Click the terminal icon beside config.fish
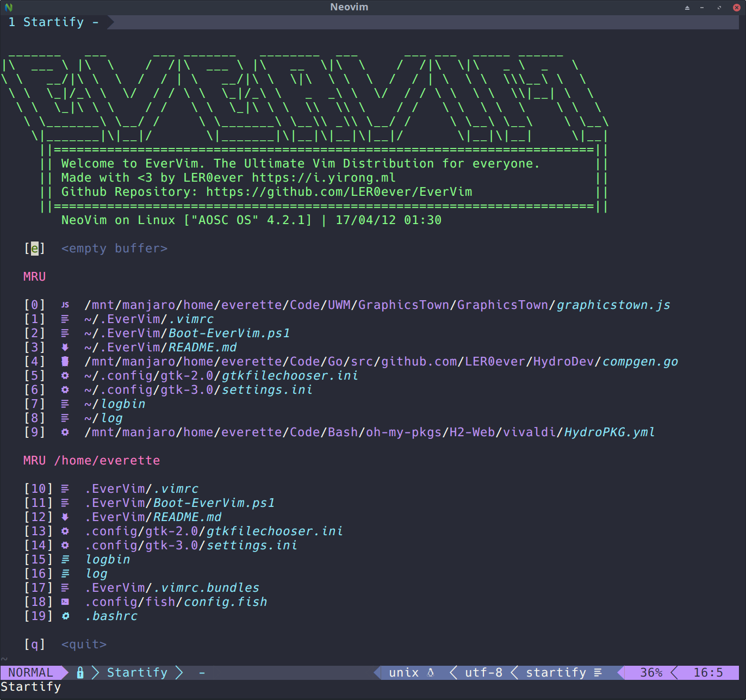746x700 pixels. pos(65,602)
